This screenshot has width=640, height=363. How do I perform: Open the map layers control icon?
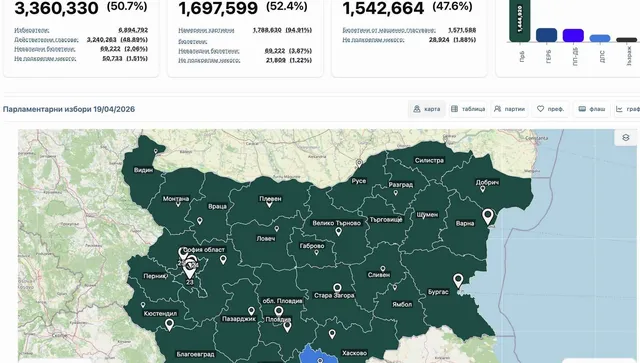[625, 138]
